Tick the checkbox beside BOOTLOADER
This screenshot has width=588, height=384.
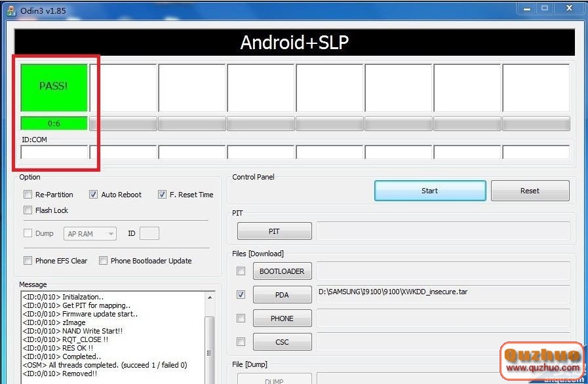pyautogui.click(x=241, y=271)
